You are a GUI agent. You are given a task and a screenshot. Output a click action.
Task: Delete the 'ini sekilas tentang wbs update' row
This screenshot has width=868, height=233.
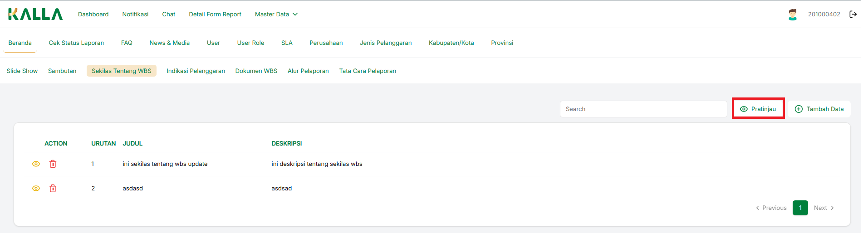coord(53,164)
